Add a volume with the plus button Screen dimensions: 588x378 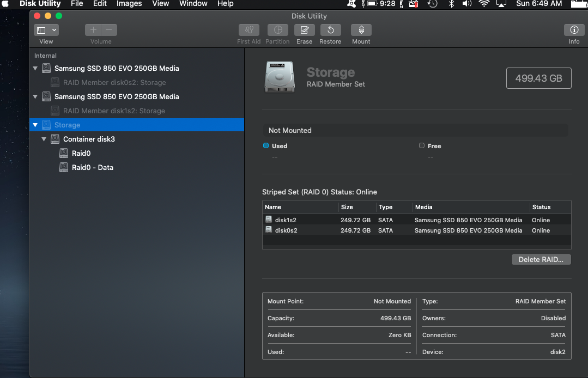point(93,30)
